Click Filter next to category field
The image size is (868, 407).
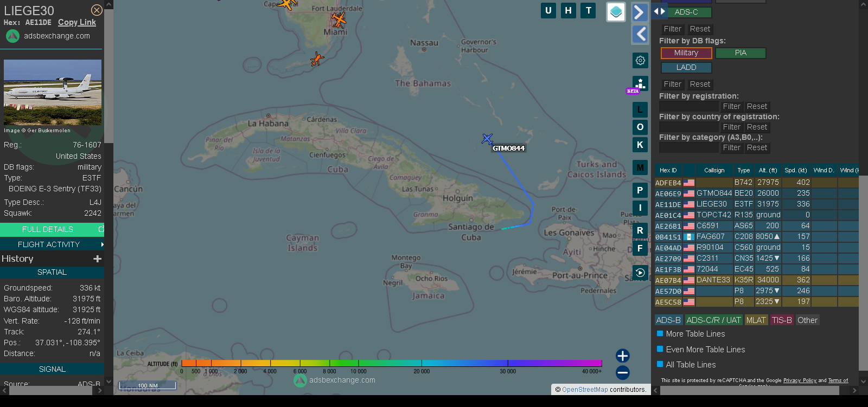point(731,147)
